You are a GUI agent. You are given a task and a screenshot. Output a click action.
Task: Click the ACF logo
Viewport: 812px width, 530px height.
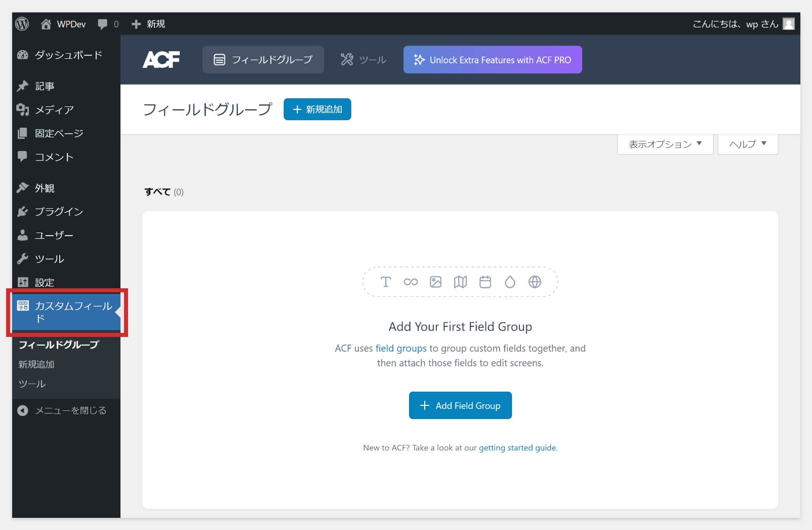pos(161,60)
